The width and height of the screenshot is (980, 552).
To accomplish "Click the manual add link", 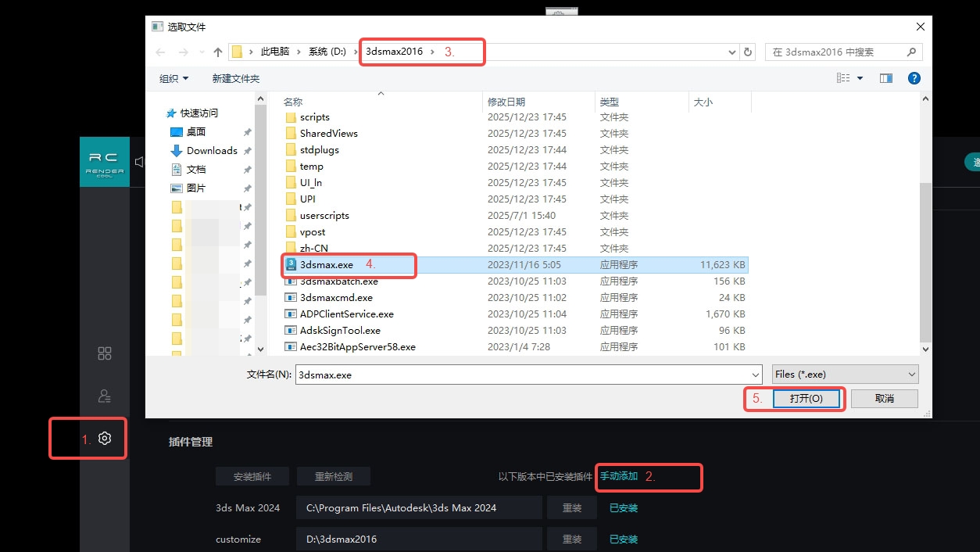I will coord(619,476).
